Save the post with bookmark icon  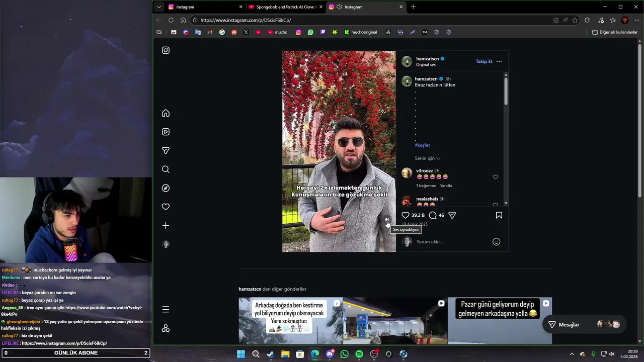tap(499, 215)
